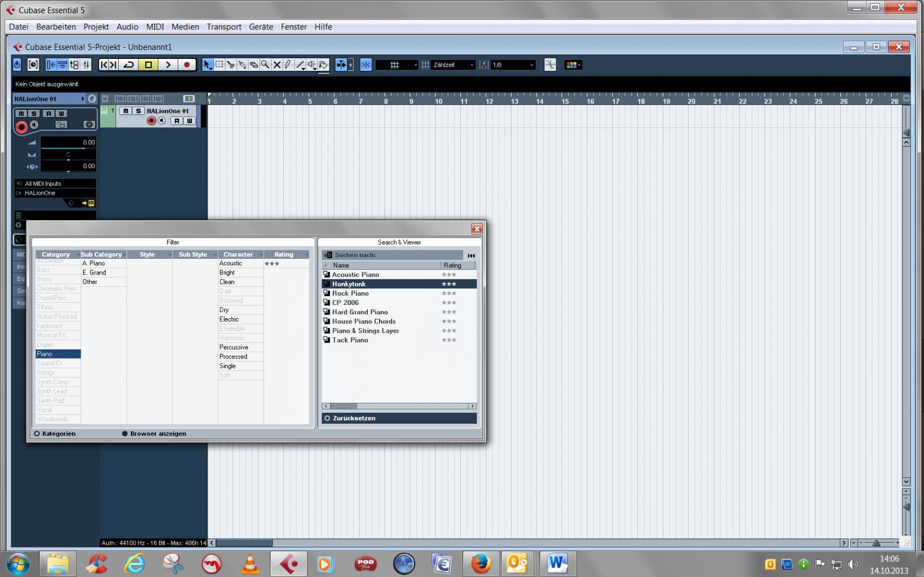Click the Record button in the transport toolbar
924x577 pixels.
(187, 65)
